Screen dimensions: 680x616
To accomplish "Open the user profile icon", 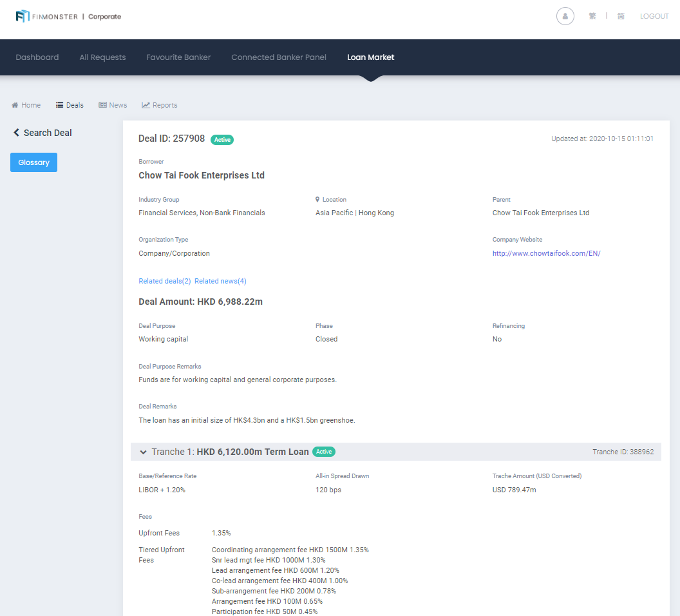I will click(565, 17).
